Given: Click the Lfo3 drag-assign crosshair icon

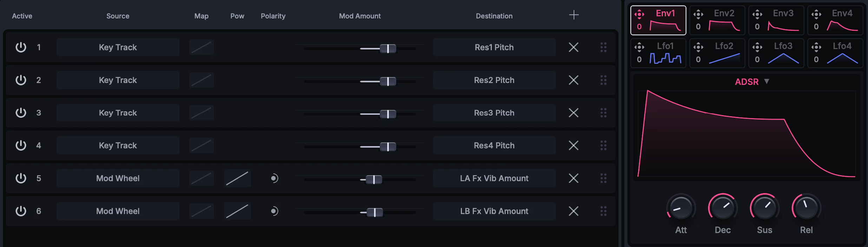Looking at the screenshot, I should (x=757, y=47).
